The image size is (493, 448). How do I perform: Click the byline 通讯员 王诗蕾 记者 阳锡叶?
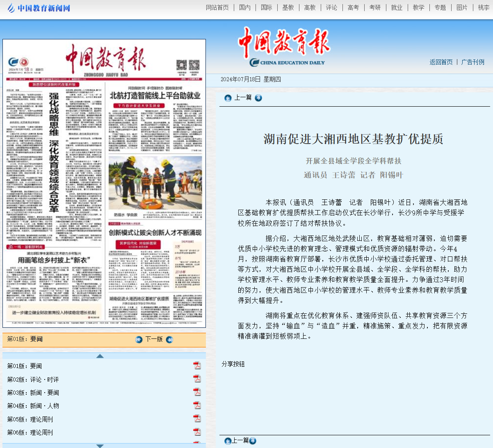[x=354, y=175]
